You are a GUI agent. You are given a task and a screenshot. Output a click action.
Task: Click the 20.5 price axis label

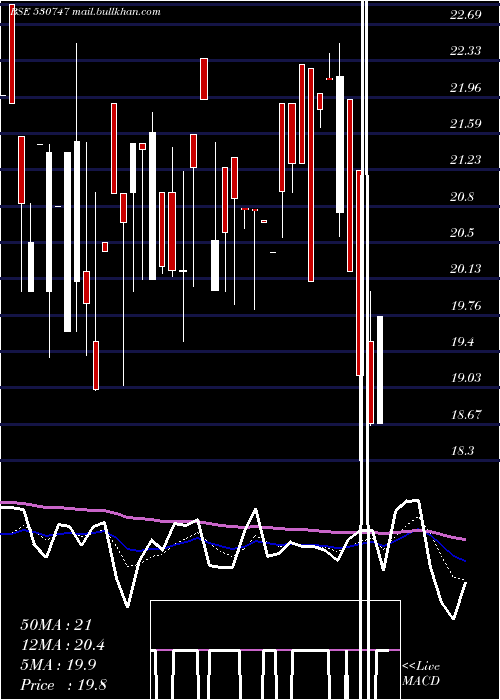click(x=462, y=233)
